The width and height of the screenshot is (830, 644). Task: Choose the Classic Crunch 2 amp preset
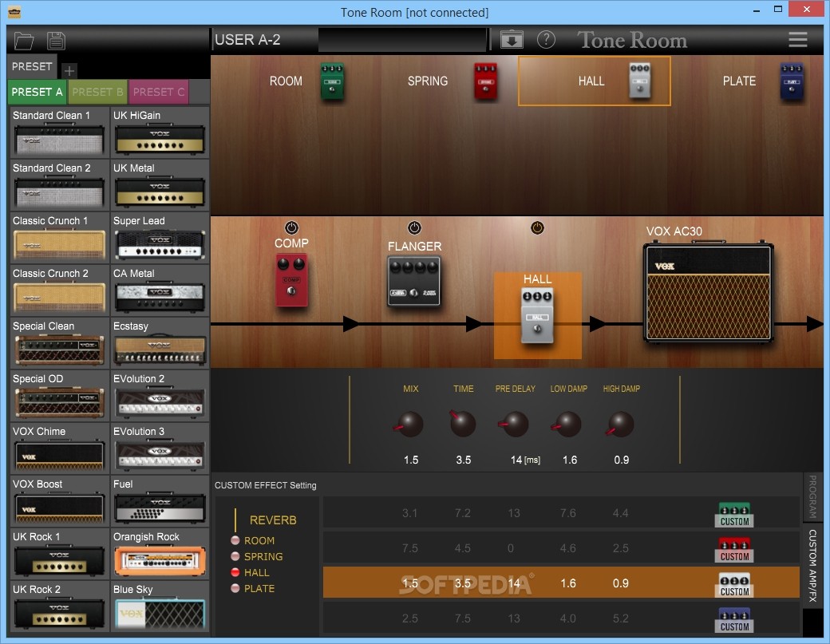[59, 290]
